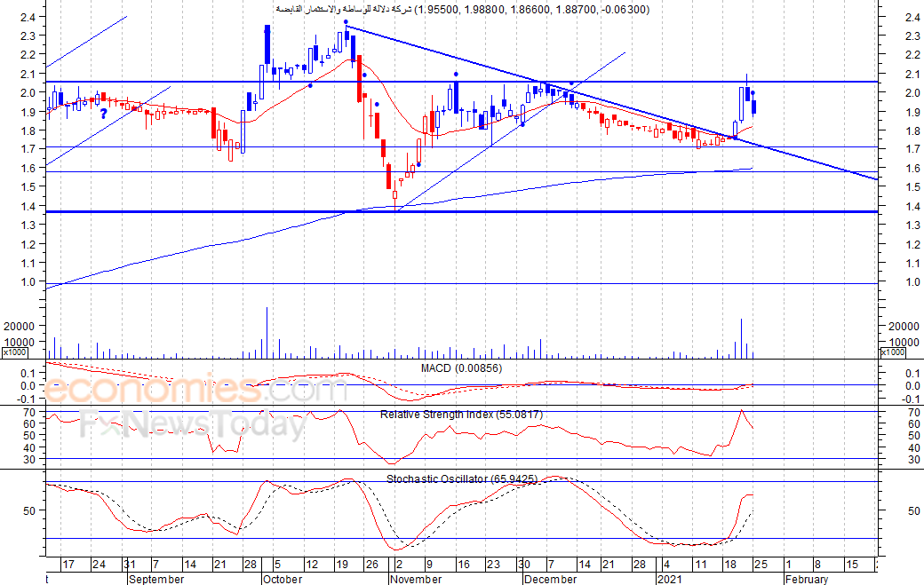This screenshot has width=924, height=585.
Task: Click the 70 level label on left RSI axis
Action: 29,413
